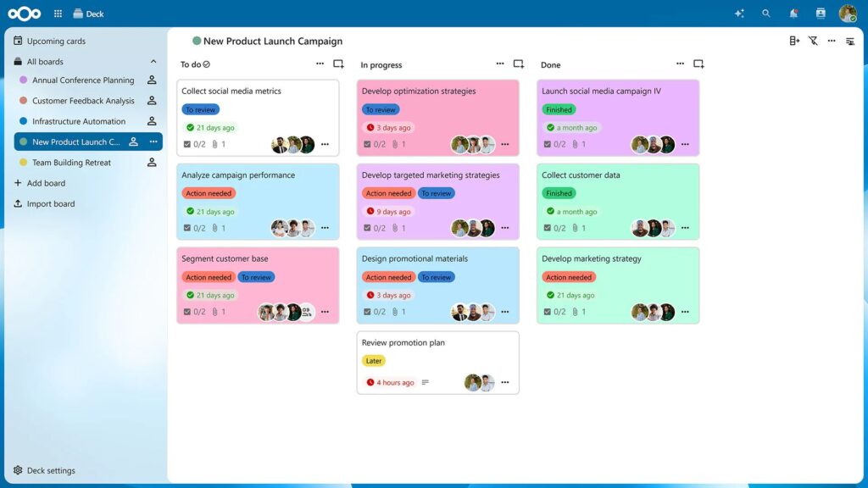Click the checklist icon on Collect social media metrics
Viewport: 868px width, 488px height.
pos(187,144)
